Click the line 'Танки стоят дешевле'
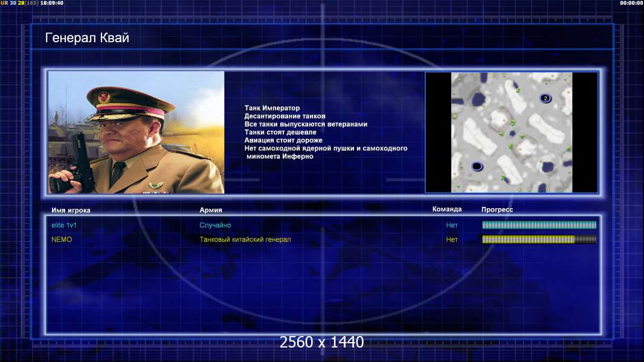 pos(280,132)
